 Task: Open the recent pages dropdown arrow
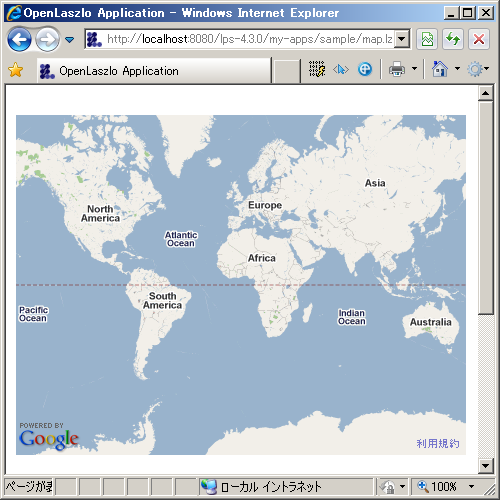point(69,40)
